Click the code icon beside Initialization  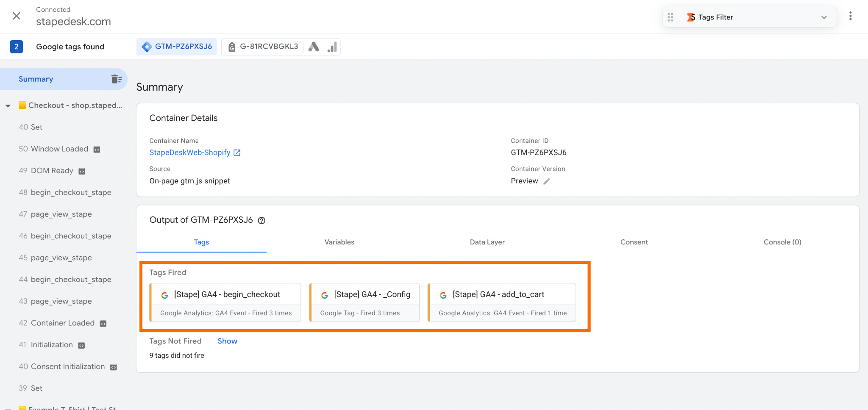coord(81,345)
